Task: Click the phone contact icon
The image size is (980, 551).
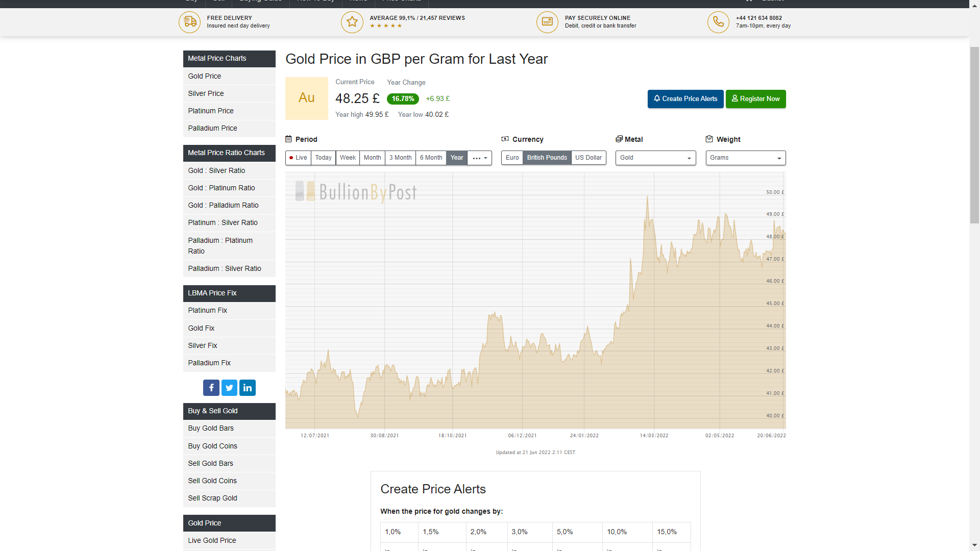Action: (x=718, y=22)
